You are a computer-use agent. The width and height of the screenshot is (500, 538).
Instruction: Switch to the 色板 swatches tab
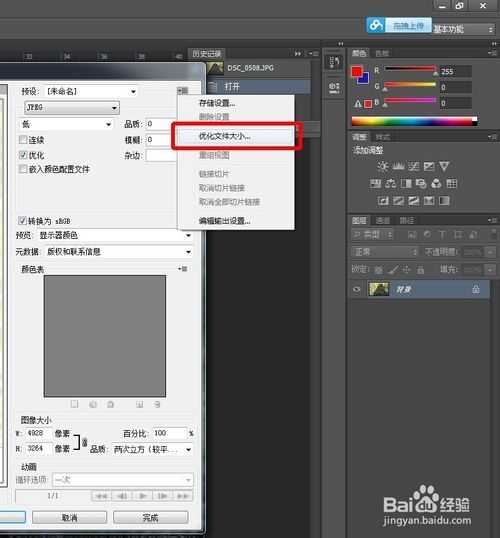(382, 53)
